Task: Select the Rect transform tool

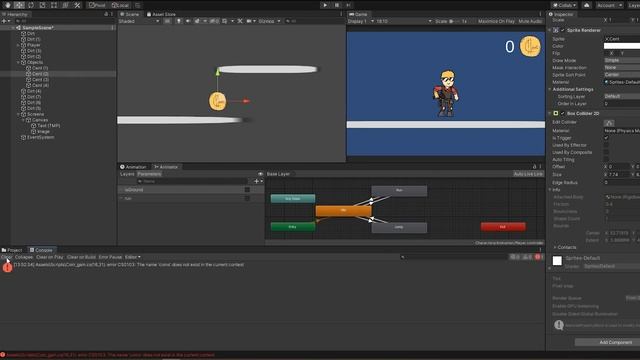Action: coord(54,5)
